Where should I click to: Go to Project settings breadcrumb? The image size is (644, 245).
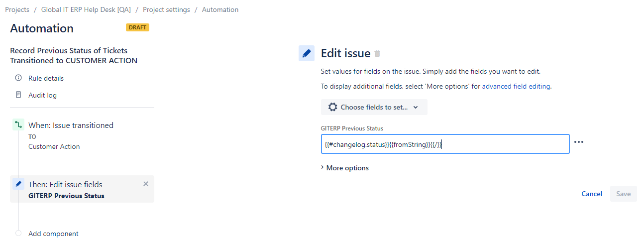tap(166, 9)
